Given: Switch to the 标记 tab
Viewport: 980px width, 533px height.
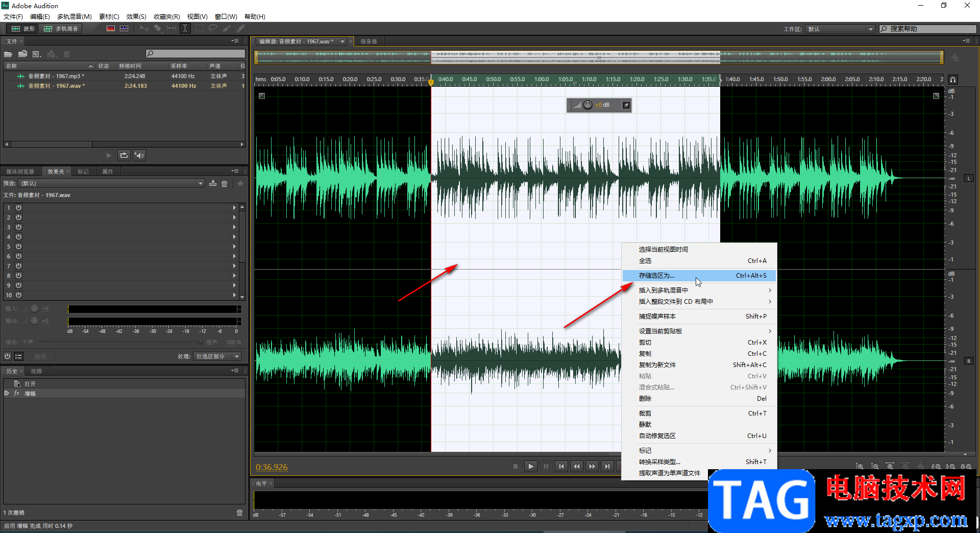Looking at the screenshot, I should click(x=83, y=172).
